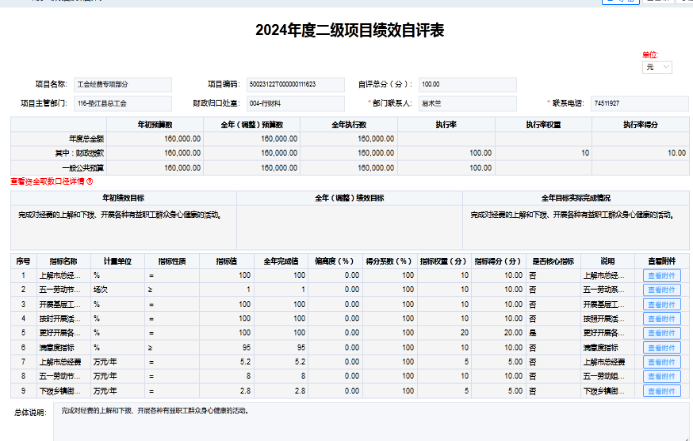
Task: Click the 指标值 column header
Action: pos(227,262)
